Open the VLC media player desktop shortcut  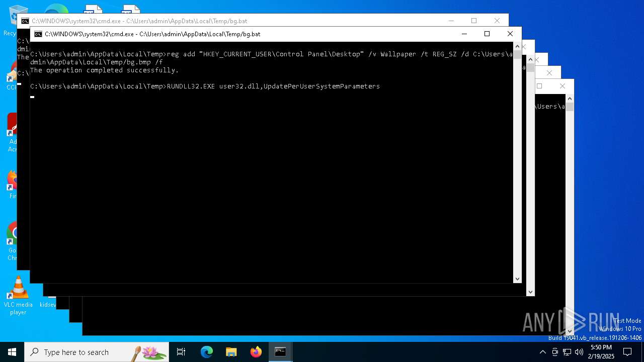[18, 296]
